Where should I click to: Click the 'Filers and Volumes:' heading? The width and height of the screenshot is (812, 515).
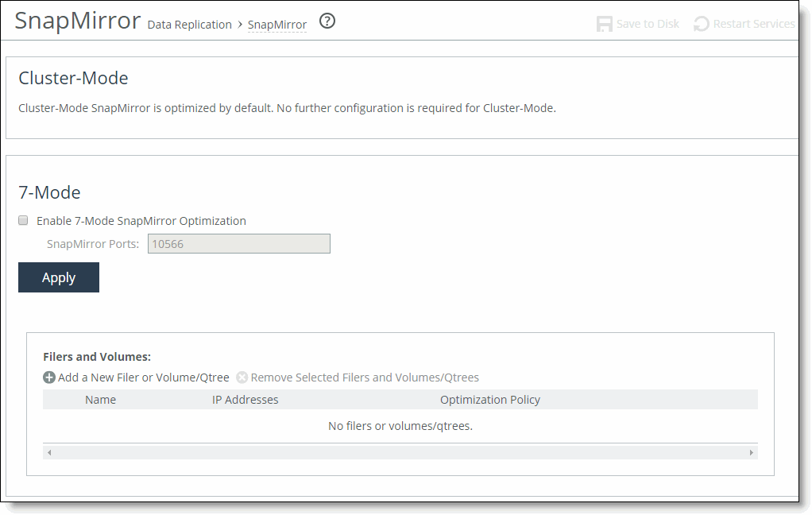click(x=97, y=357)
